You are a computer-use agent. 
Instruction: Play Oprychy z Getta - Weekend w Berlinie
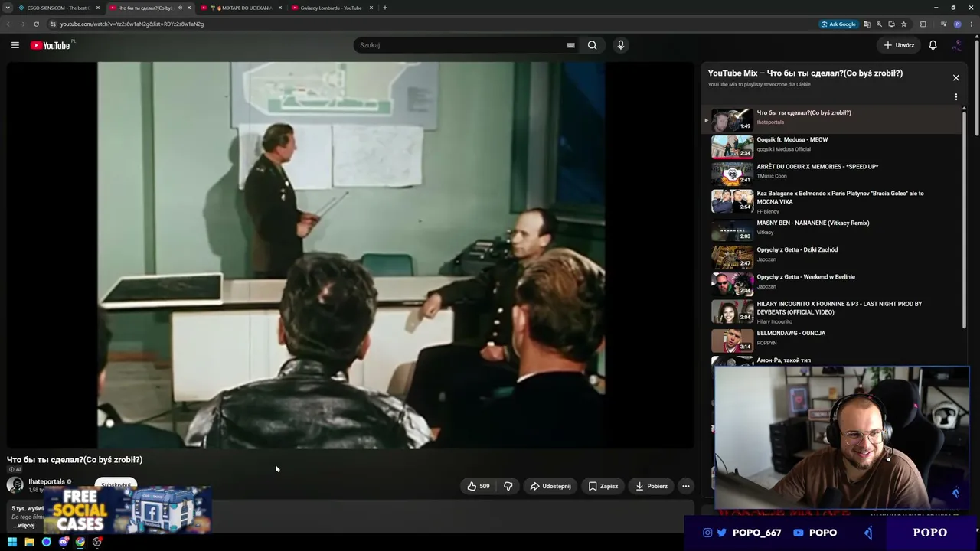click(833, 282)
